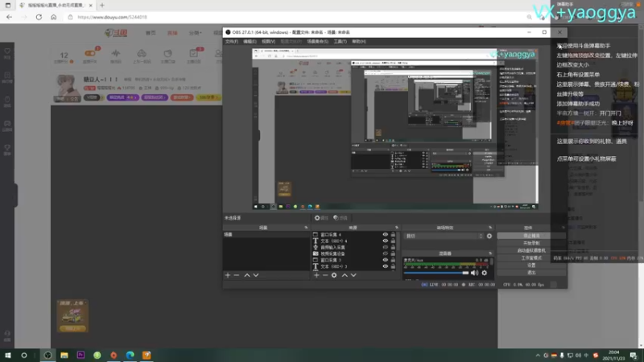644x362 pixels.
Task: Show hidden system tray icons chevron
Action: [538, 356]
